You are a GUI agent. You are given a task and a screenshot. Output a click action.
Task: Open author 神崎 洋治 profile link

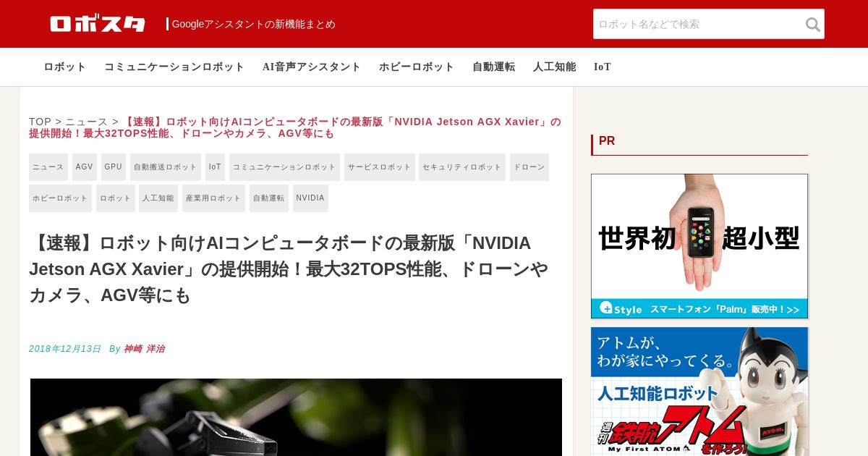coord(144,349)
